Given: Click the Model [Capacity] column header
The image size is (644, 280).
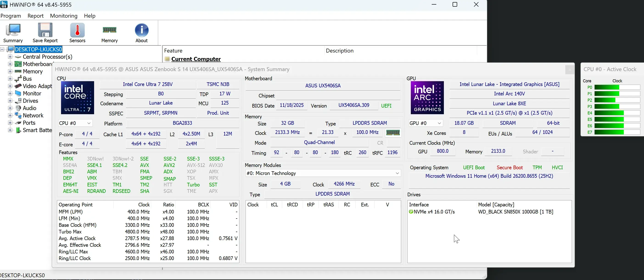Looking at the screenshot, I should [524, 205].
